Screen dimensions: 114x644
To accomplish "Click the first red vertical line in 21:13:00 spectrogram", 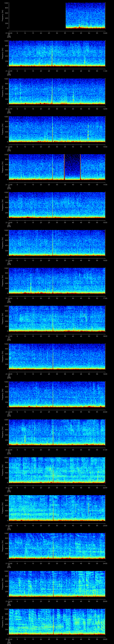I will click(64, 167).
